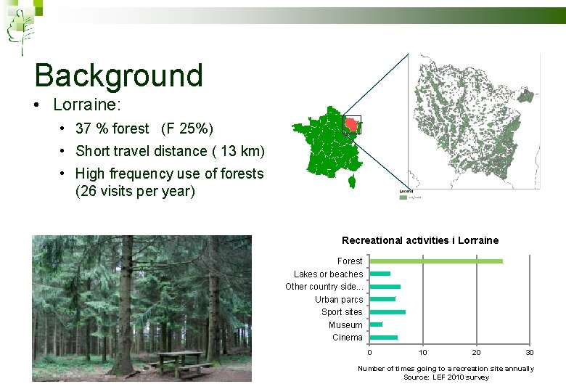The image size is (566, 392).
Task: Click the 'Cinema' bar
Action: (x=383, y=338)
